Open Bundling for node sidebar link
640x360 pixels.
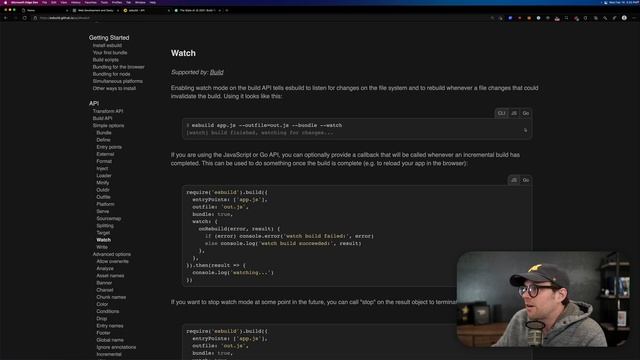tap(111, 74)
